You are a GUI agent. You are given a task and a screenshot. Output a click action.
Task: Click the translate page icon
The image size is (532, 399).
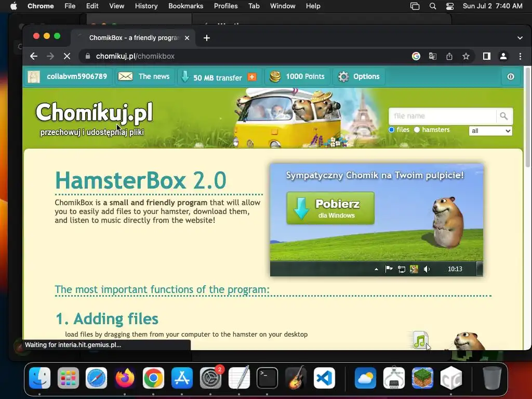click(x=433, y=56)
